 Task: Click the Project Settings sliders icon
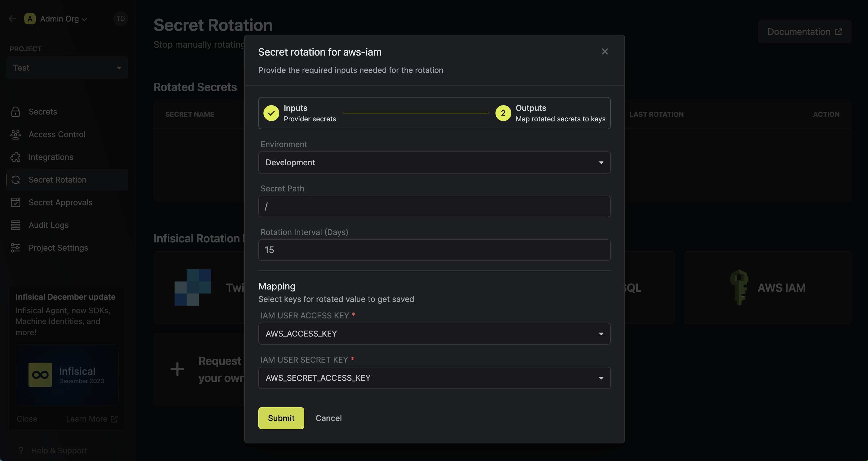click(16, 248)
